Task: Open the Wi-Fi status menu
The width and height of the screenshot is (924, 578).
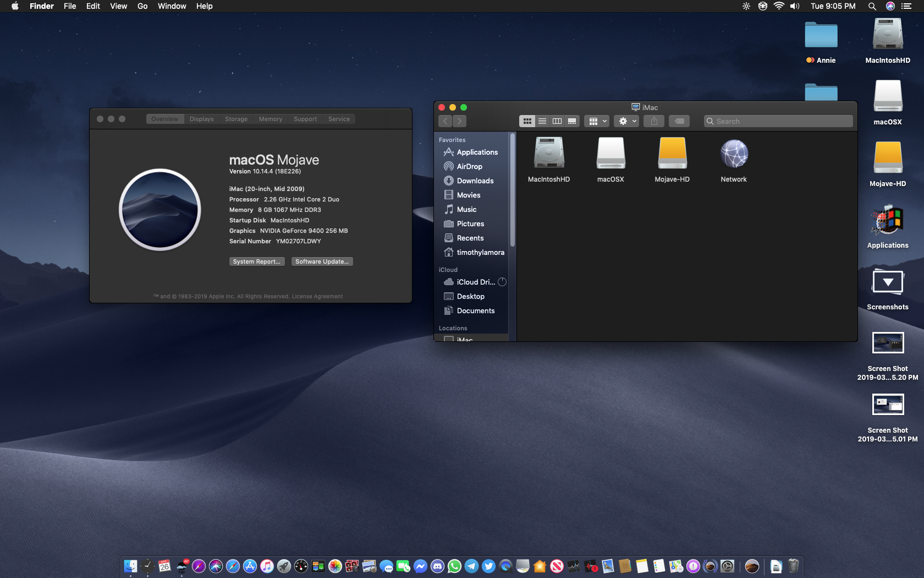Action: 779,6
